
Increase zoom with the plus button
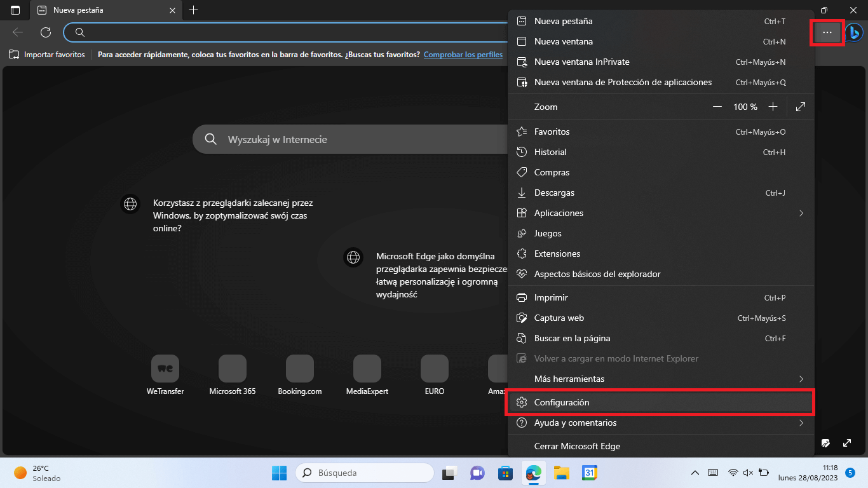coord(773,107)
